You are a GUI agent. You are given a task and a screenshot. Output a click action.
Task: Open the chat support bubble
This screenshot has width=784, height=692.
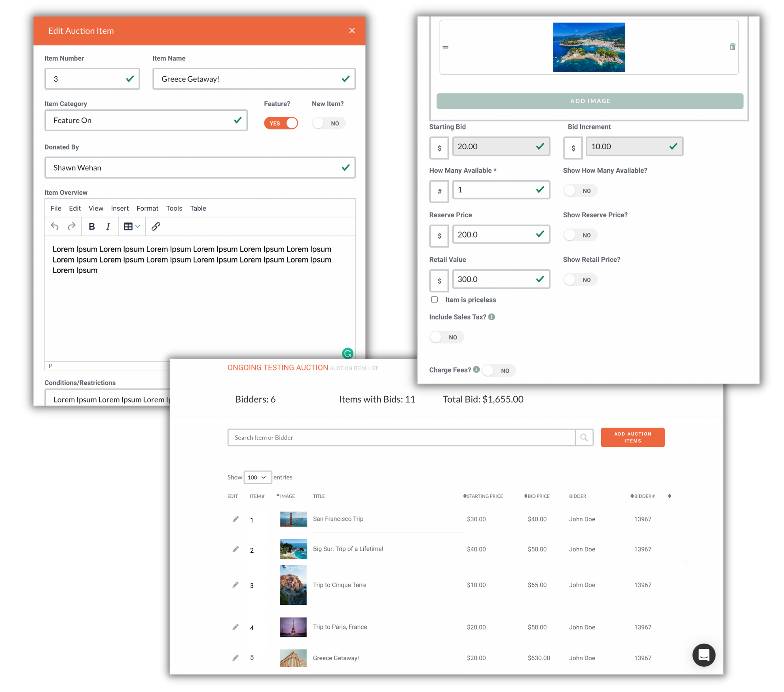704,655
